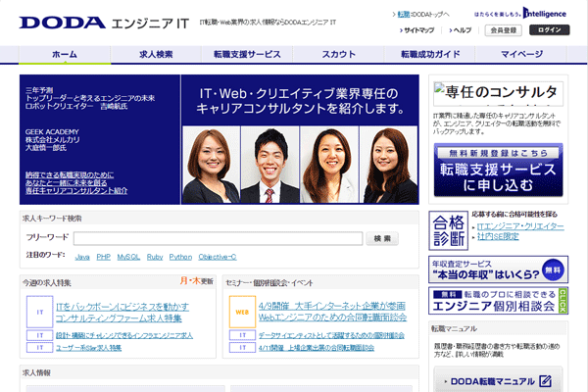Open 4/9開催 Webエンジニア合同転職面談会 link
Image resolution: width=588 pixels, height=392 pixels.
click(x=332, y=312)
